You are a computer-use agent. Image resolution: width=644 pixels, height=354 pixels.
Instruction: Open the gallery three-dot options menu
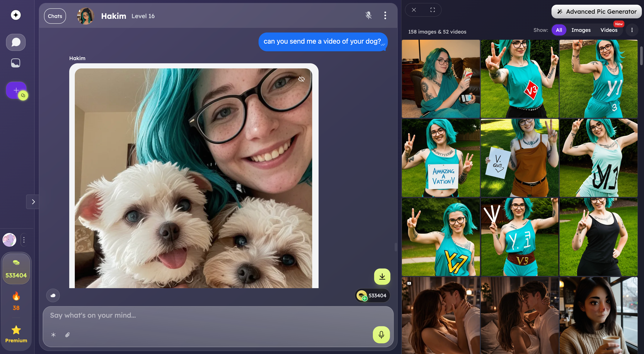click(632, 30)
